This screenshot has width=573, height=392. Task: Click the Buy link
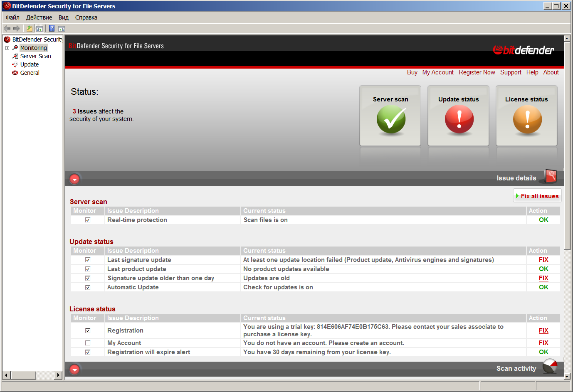click(x=412, y=72)
